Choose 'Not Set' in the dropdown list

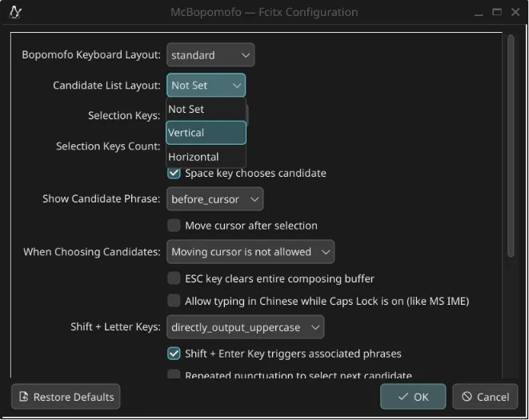pyautogui.click(x=206, y=109)
